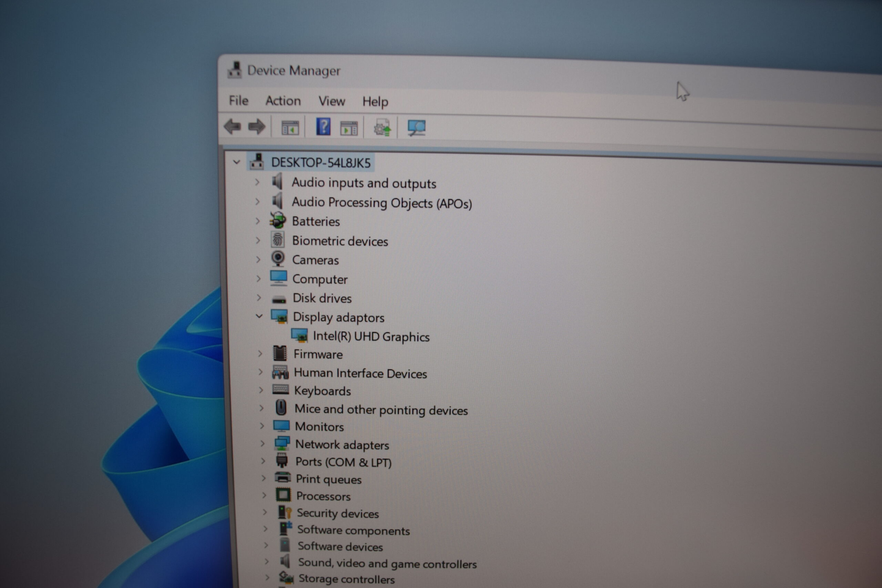Screen dimensions: 882x588
Task: Click the Firmware chip icon
Action: click(280, 353)
